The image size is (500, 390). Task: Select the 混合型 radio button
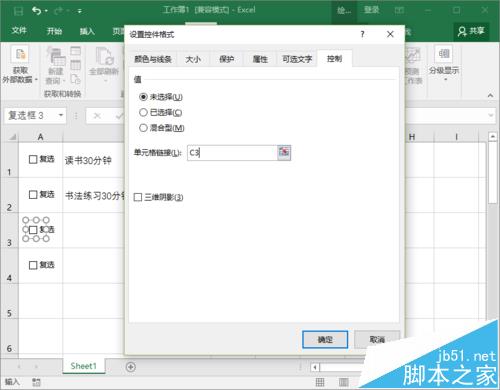143,128
